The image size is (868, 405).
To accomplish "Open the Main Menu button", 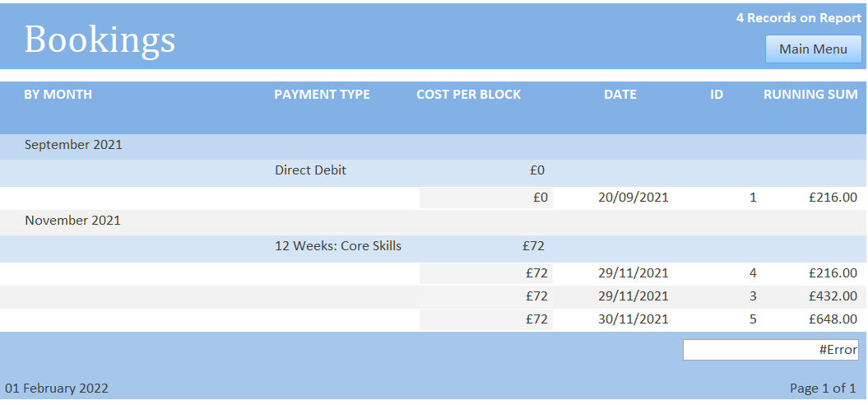I will 813,49.
